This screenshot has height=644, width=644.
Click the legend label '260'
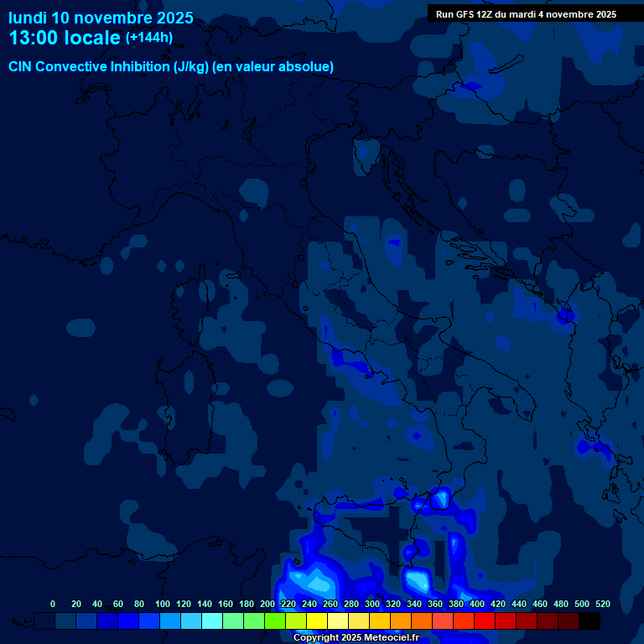point(330,604)
